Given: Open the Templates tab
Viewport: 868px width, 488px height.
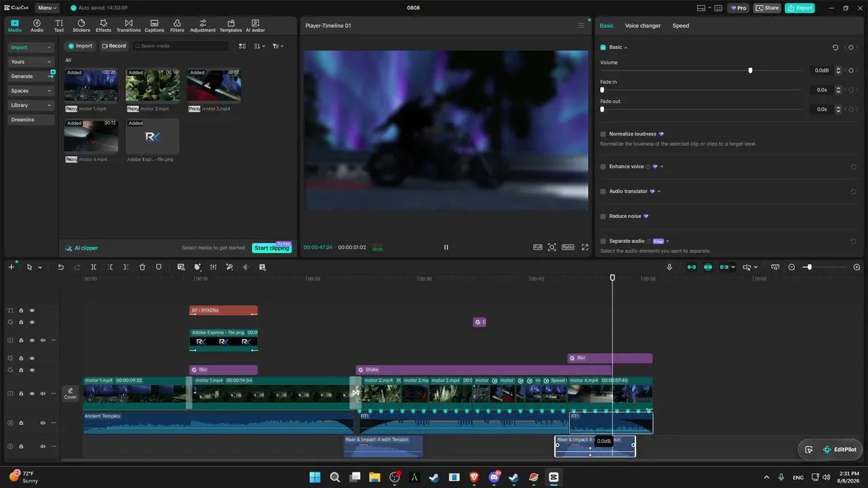Looking at the screenshot, I should coord(231,26).
